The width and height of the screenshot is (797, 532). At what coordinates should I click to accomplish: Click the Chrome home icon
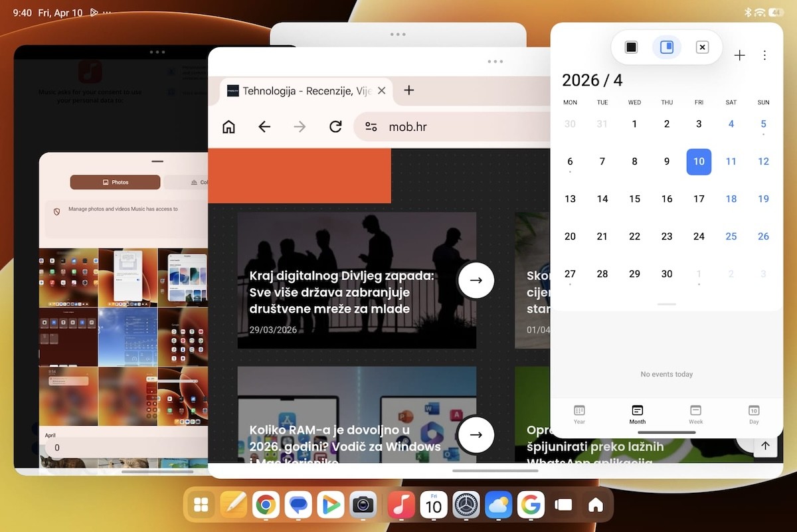point(228,127)
